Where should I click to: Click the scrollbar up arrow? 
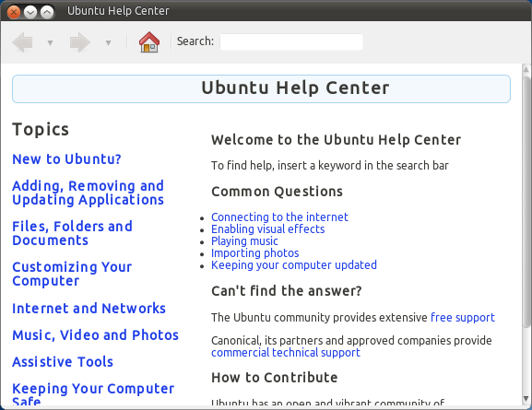526,69
